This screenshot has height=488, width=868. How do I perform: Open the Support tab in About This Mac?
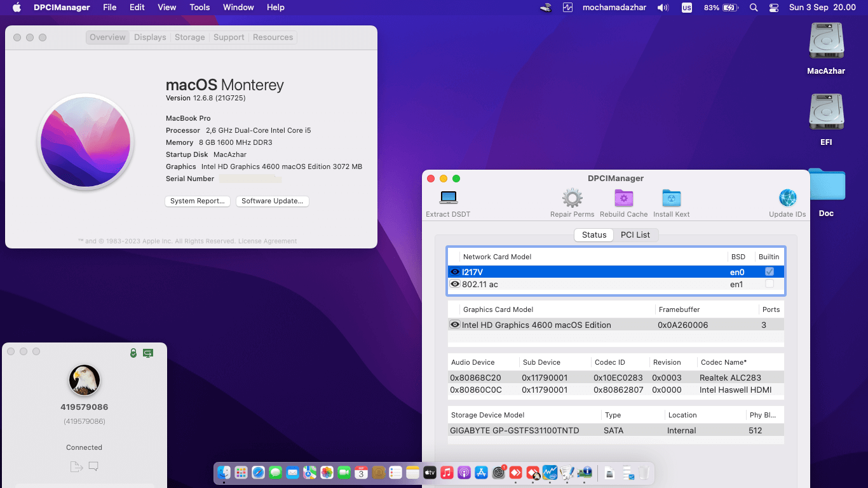[229, 37]
